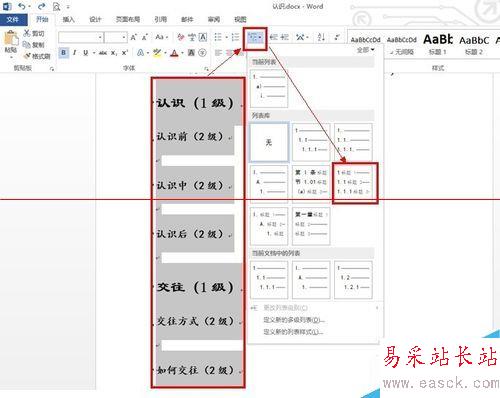Click the Clear Formatting eraser icon
The image size is (500, 398).
tap(181, 37)
